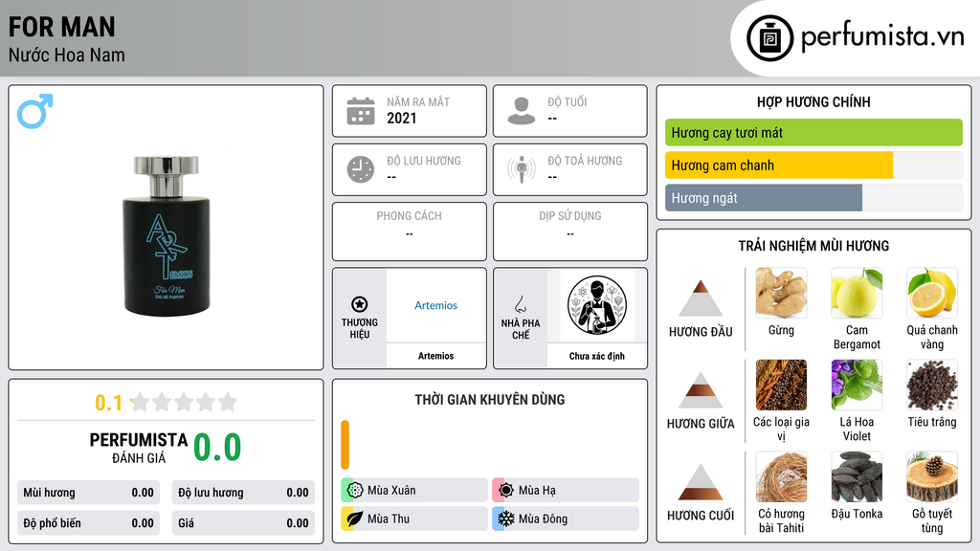980x551 pixels.
Task: Click the Phong cách box
Action: (410, 231)
